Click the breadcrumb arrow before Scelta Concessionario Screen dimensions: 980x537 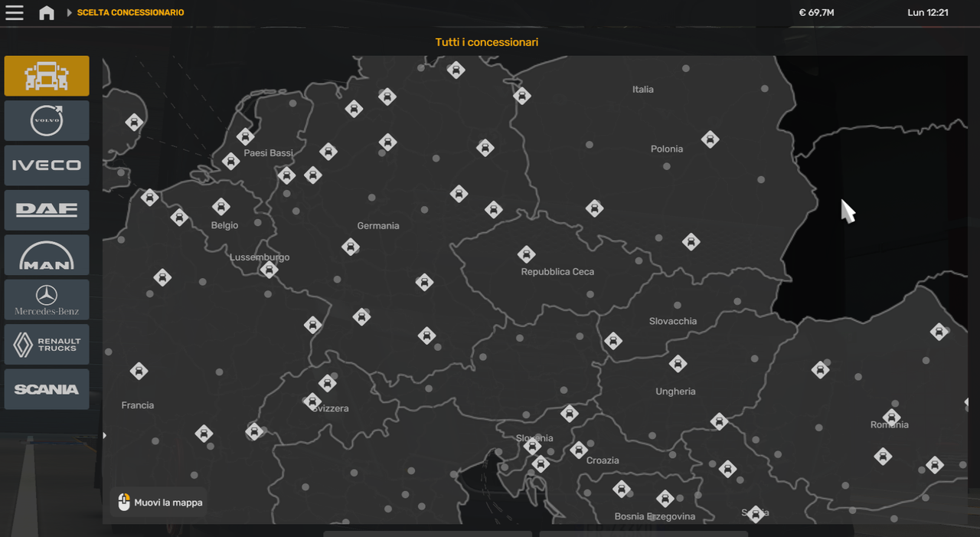pyautogui.click(x=69, y=12)
